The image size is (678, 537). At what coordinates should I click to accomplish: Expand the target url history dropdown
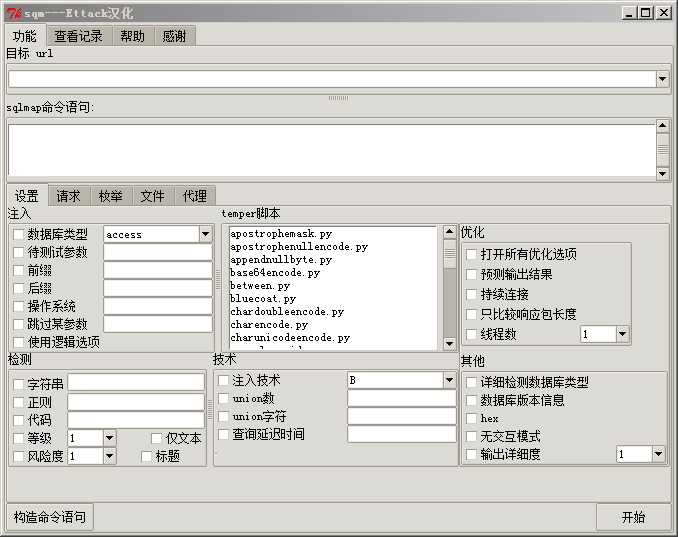[662, 79]
